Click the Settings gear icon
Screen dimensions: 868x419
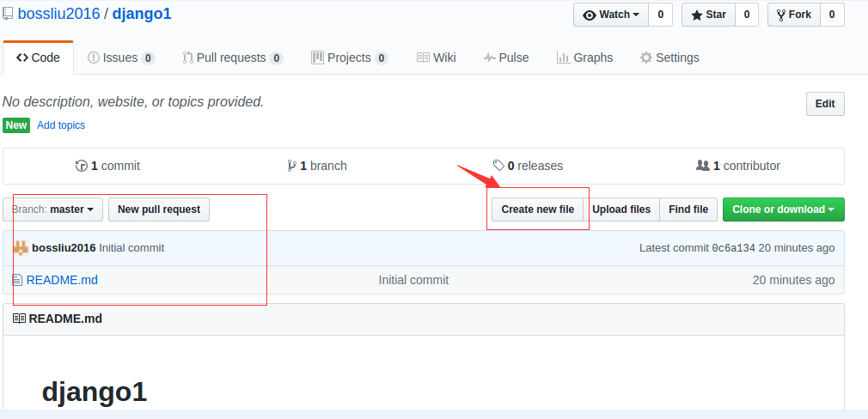(645, 58)
